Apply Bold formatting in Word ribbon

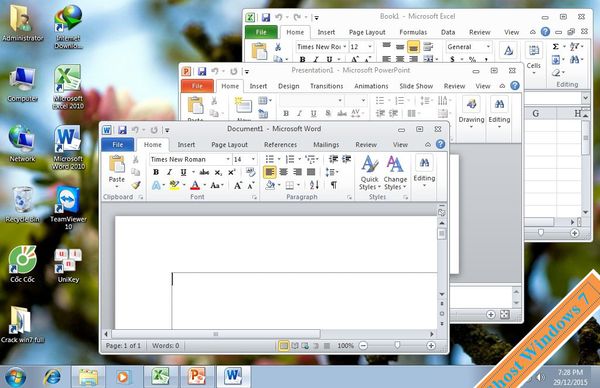pos(156,172)
